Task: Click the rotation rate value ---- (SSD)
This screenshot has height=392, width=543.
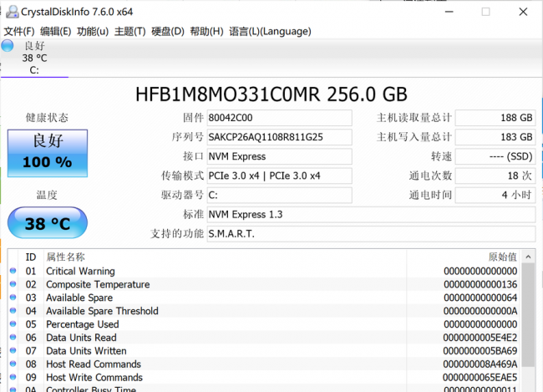Action: tap(495, 156)
